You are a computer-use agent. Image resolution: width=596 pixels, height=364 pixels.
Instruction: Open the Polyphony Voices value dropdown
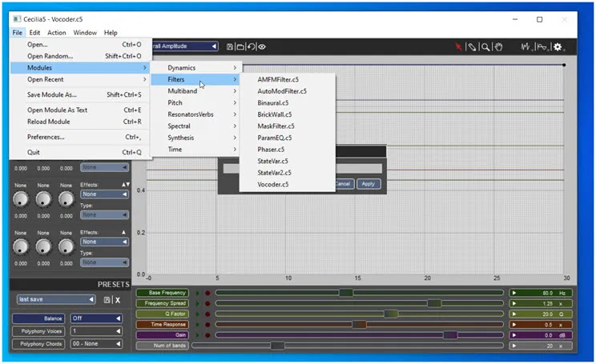click(96, 331)
